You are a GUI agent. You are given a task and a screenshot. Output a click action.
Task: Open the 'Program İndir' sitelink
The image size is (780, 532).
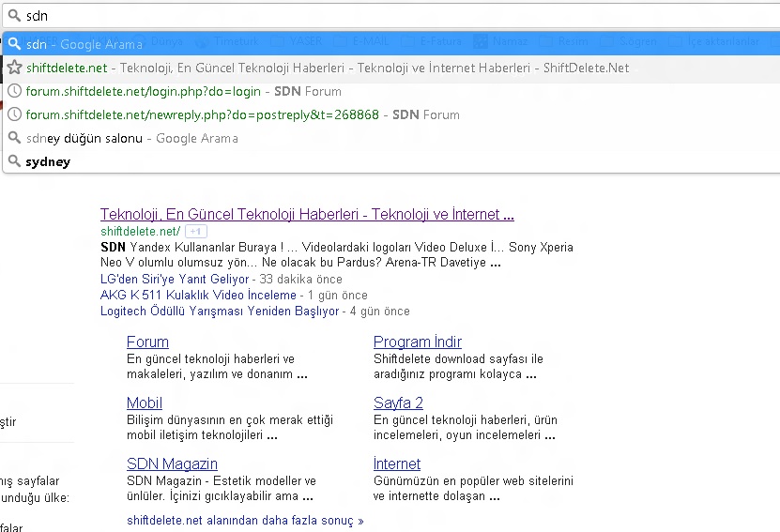tap(418, 342)
